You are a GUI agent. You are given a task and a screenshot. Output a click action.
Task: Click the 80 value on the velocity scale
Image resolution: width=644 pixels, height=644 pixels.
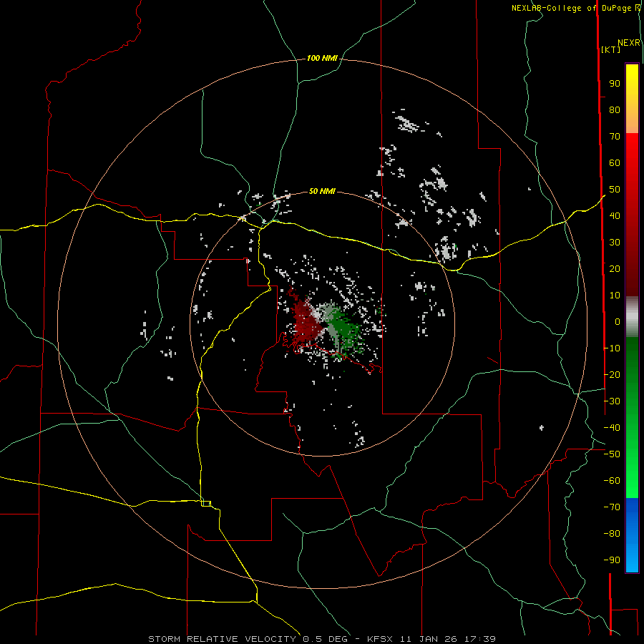click(x=615, y=110)
